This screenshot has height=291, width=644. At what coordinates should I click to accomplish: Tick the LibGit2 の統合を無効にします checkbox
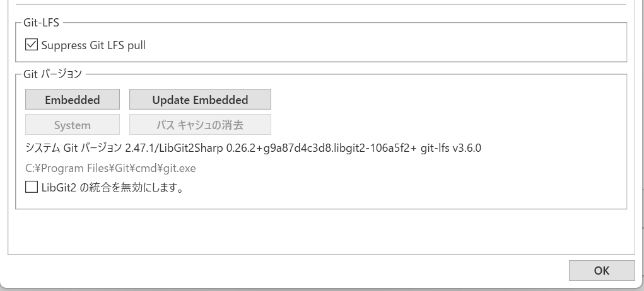tap(32, 187)
